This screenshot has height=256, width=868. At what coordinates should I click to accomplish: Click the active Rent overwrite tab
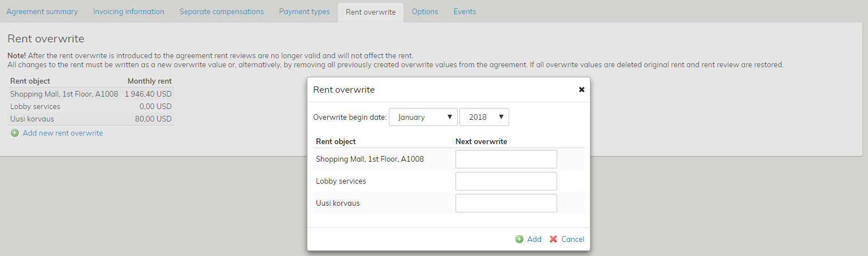click(370, 12)
